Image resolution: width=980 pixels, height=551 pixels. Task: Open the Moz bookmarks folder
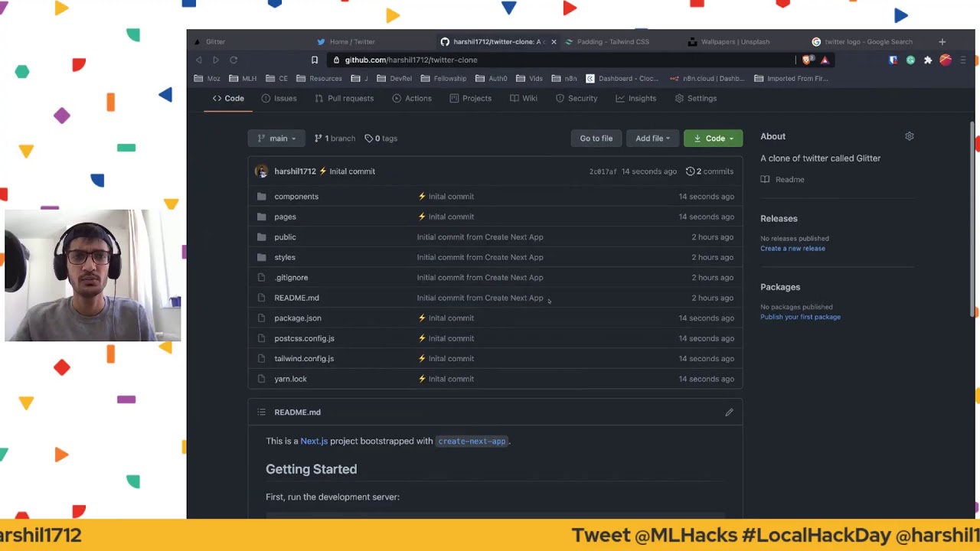(x=207, y=78)
